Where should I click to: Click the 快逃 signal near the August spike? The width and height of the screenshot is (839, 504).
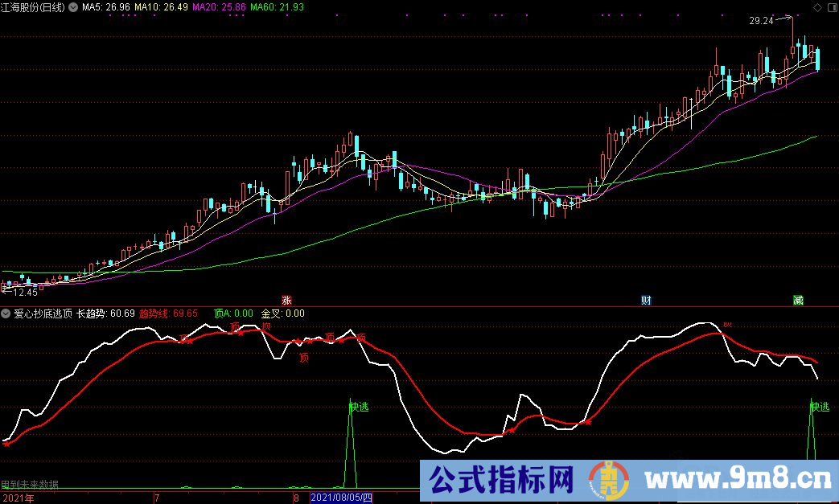360,408
